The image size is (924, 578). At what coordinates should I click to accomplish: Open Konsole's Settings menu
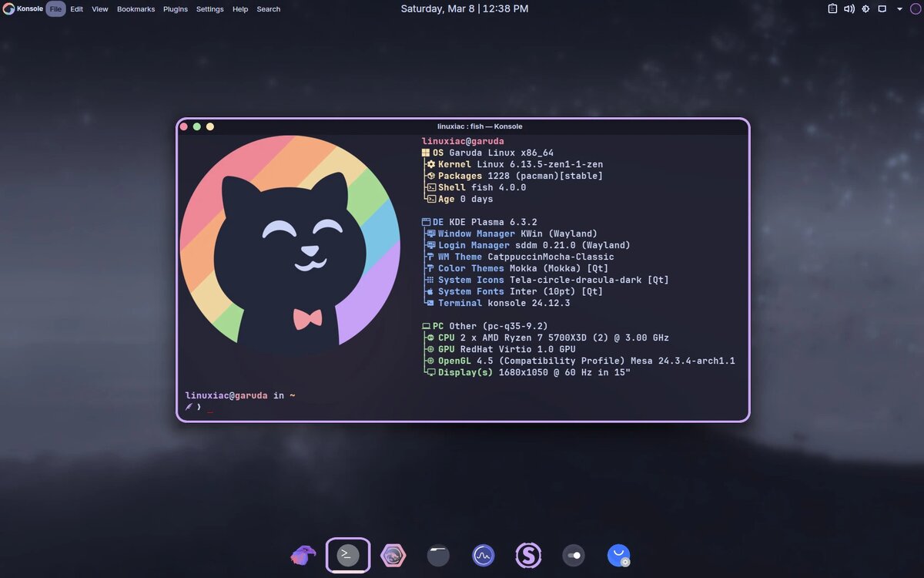(x=209, y=8)
